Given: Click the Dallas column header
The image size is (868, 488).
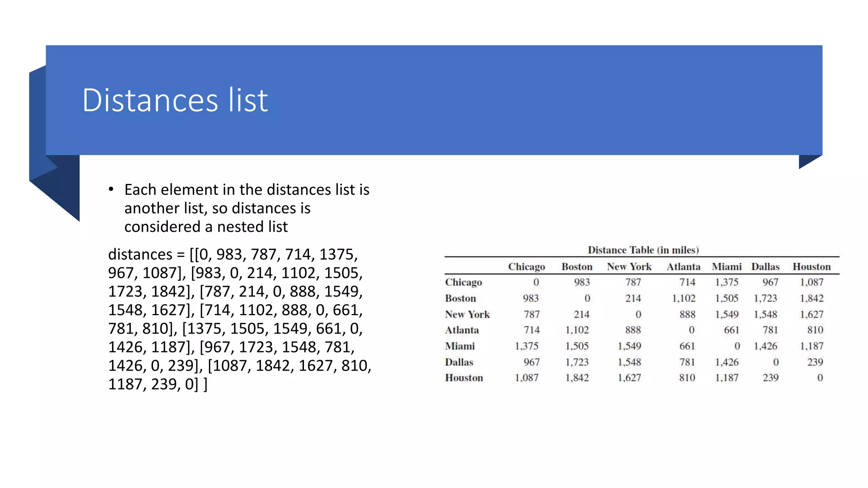Looking at the screenshot, I should tap(765, 266).
